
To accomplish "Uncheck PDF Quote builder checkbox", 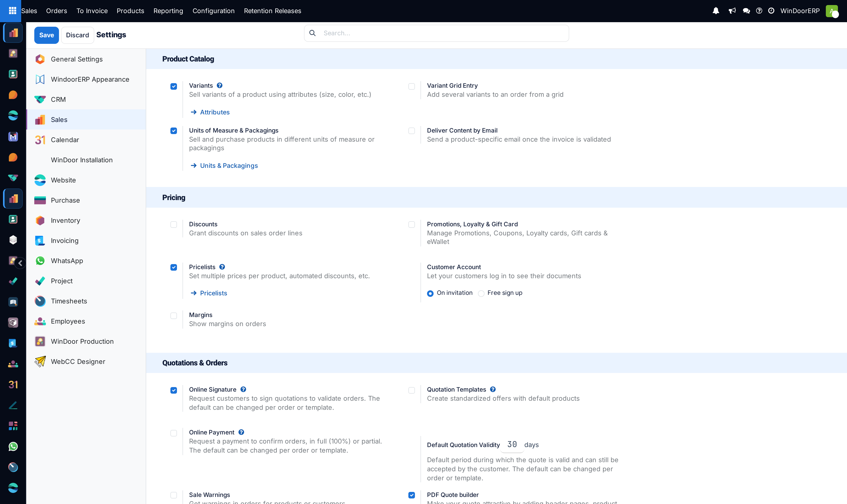I will [x=411, y=495].
